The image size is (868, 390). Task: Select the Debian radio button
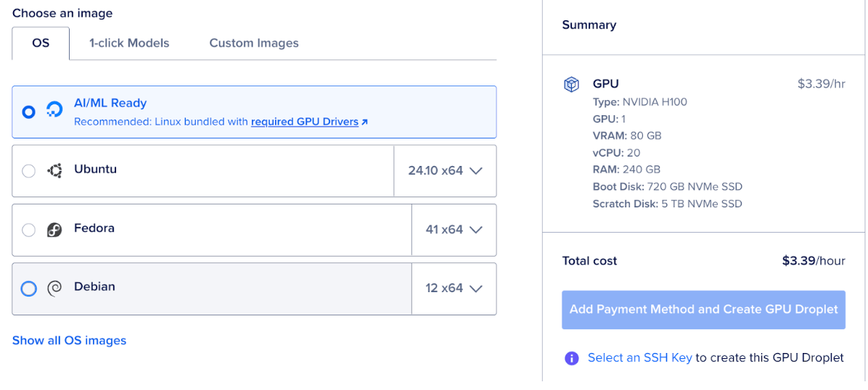coord(28,289)
